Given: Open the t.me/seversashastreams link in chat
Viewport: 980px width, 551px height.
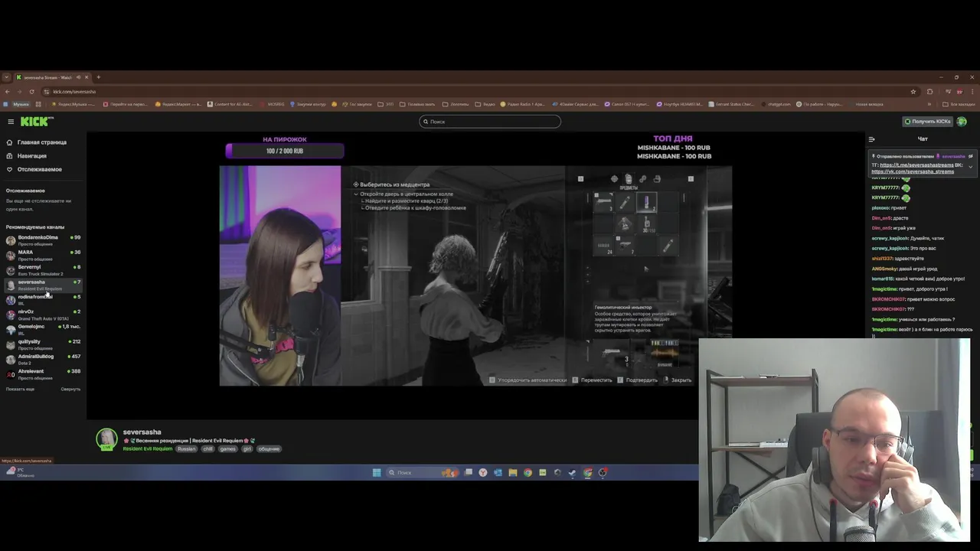Looking at the screenshot, I should click(x=916, y=165).
